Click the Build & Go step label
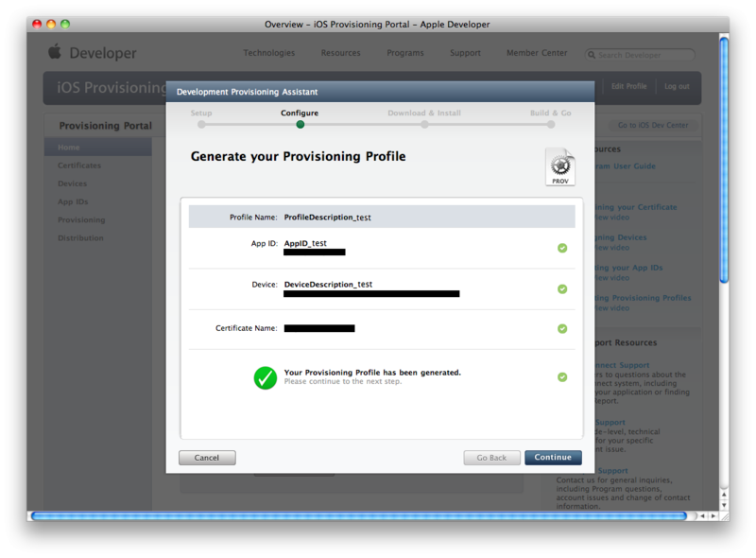756x558 pixels. click(x=551, y=113)
